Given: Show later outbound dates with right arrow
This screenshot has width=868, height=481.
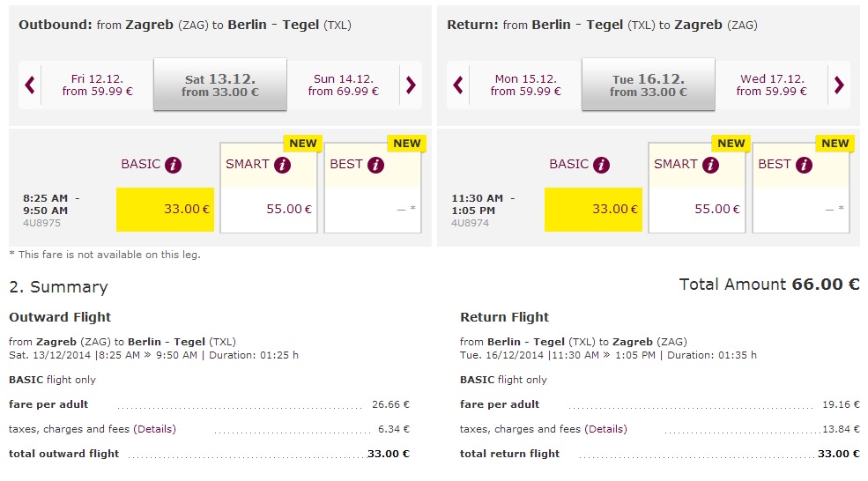Looking at the screenshot, I should pos(411,85).
